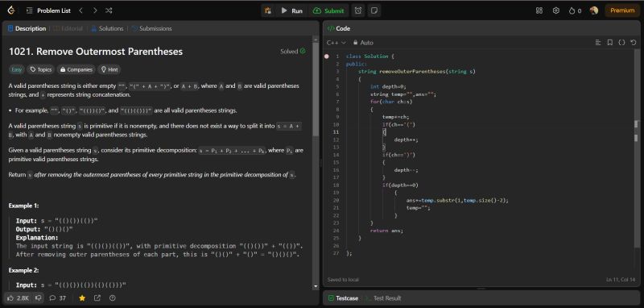
Task: Click the description panel scrollbar thumb
Action: click(316, 89)
